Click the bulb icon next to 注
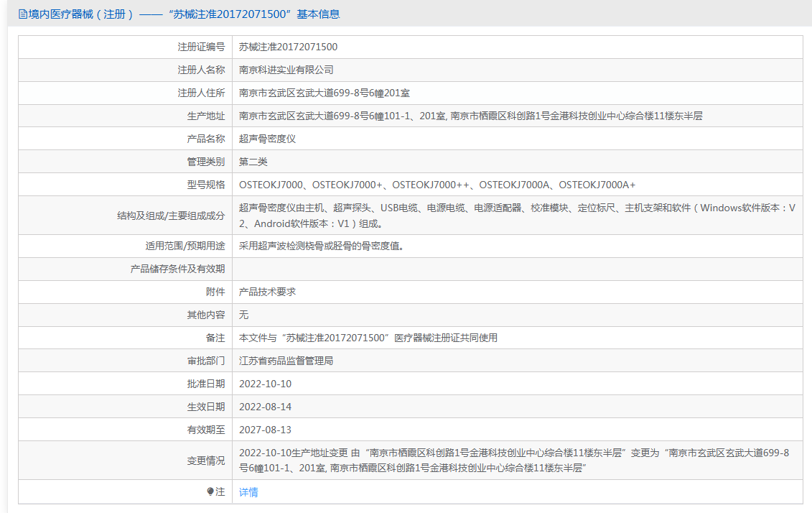 tap(210, 491)
